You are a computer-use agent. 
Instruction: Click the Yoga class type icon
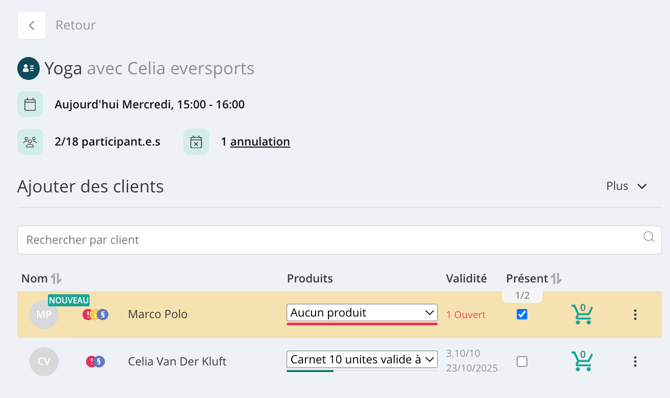coord(29,68)
